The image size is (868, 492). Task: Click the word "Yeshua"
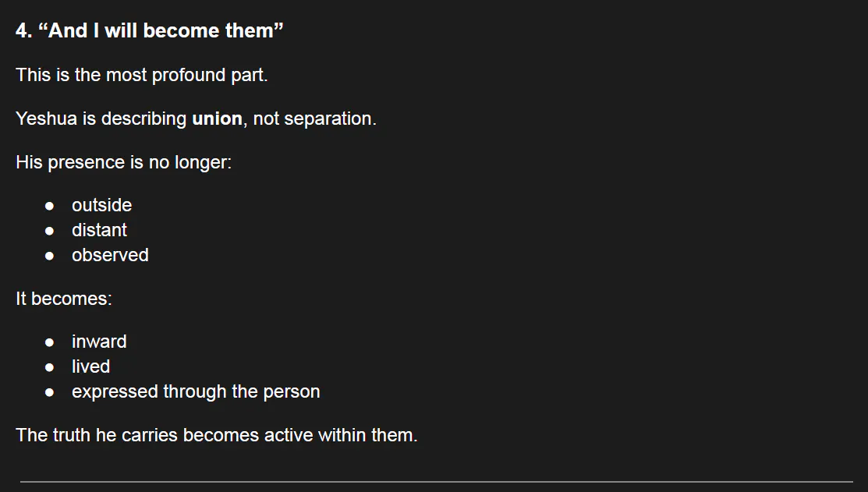pos(46,119)
